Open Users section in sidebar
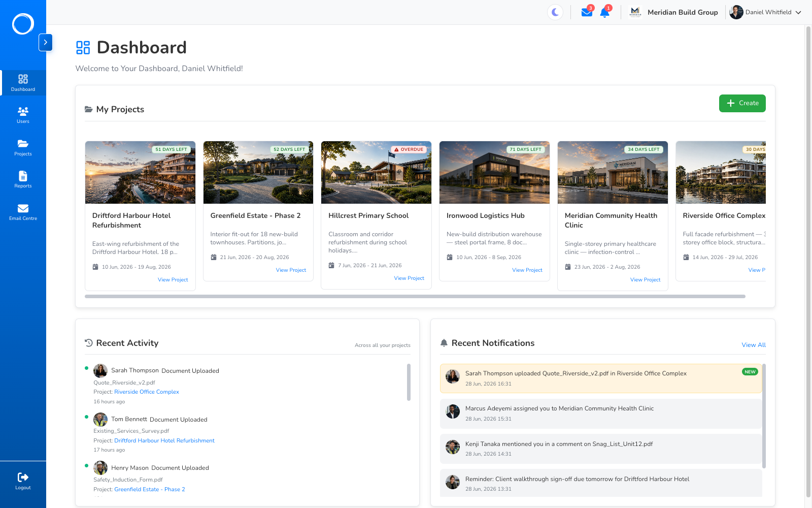 tap(23, 115)
